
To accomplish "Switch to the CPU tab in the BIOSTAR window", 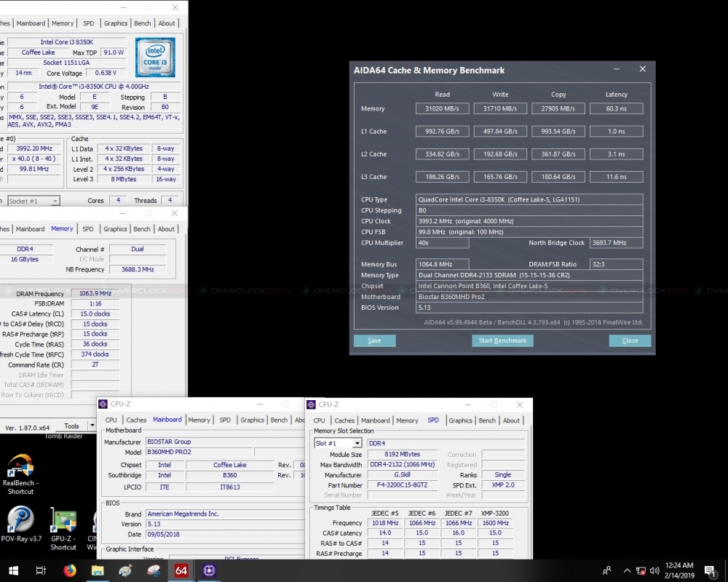I will pyautogui.click(x=111, y=420).
